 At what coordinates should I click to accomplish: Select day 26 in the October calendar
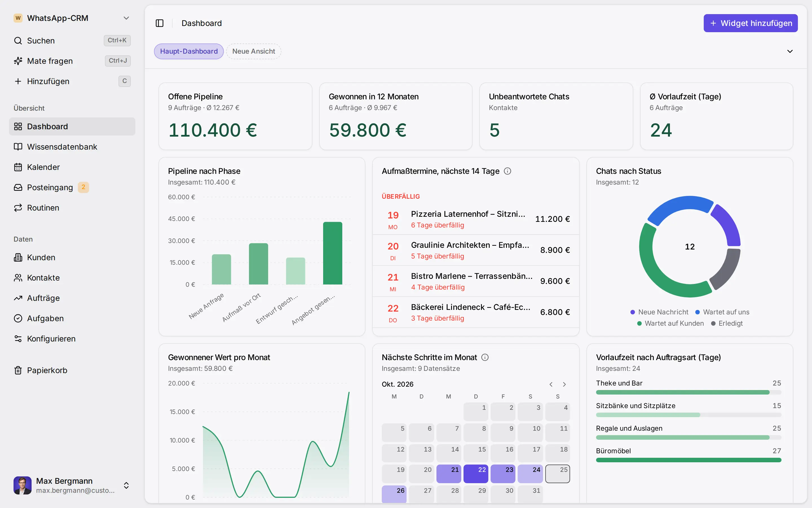click(394, 494)
